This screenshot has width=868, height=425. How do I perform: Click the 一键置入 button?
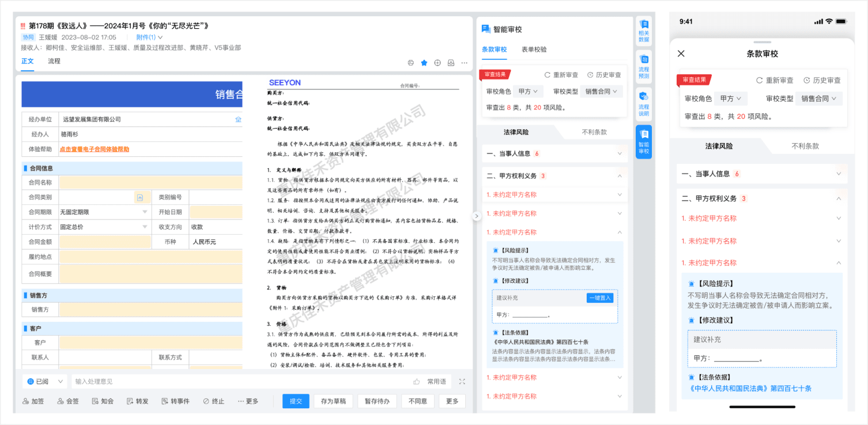(x=600, y=298)
